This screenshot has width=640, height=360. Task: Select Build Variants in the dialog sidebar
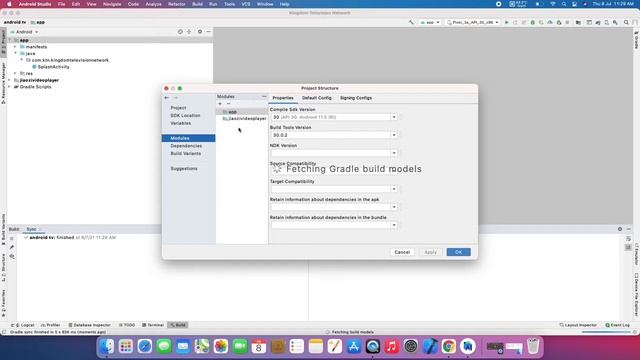pyautogui.click(x=186, y=153)
